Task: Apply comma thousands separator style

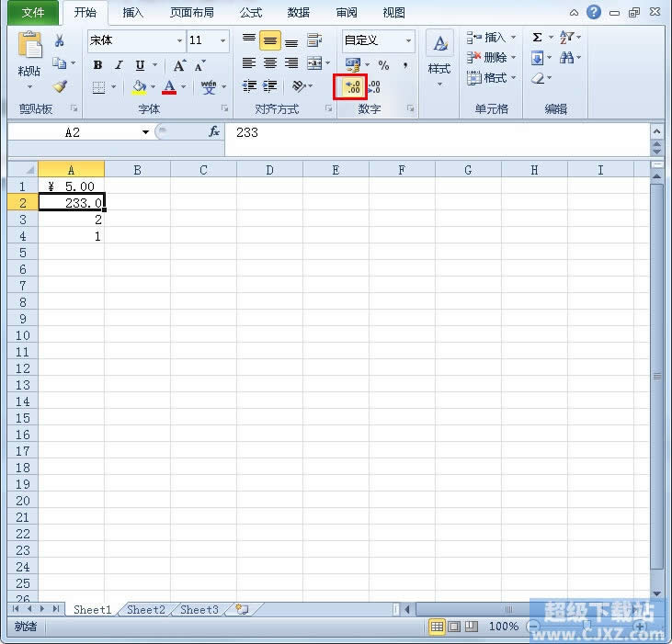Action: (405, 65)
